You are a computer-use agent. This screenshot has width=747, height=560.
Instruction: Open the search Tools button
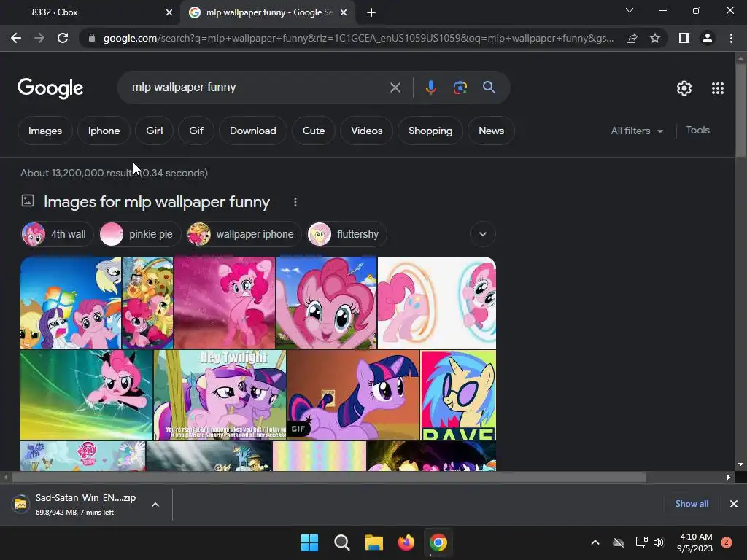click(x=697, y=130)
